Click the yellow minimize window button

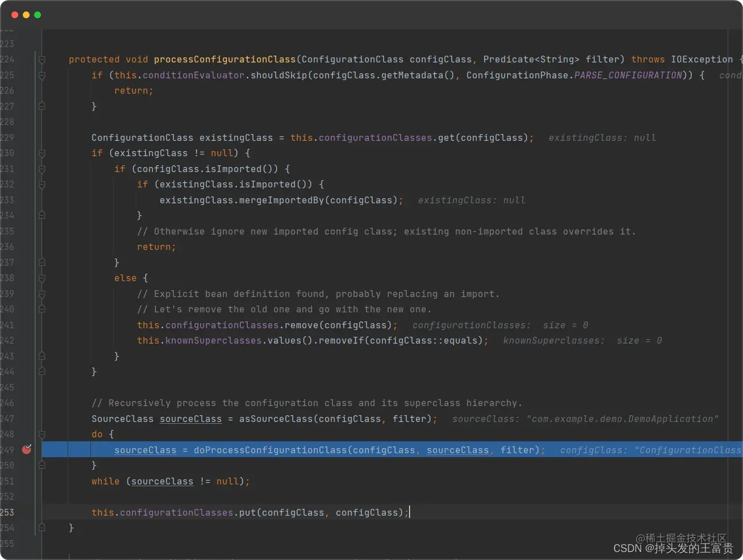(26, 15)
